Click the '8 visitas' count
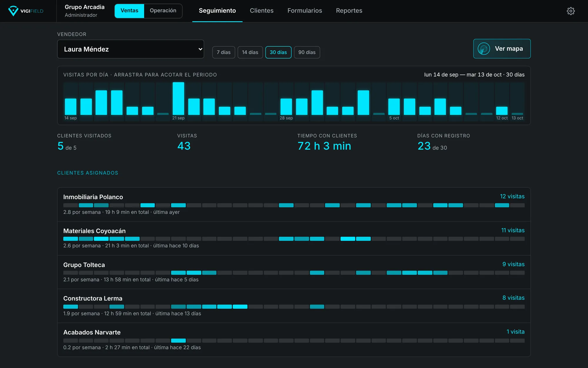Image resolution: width=588 pixels, height=368 pixels. tap(514, 298)
